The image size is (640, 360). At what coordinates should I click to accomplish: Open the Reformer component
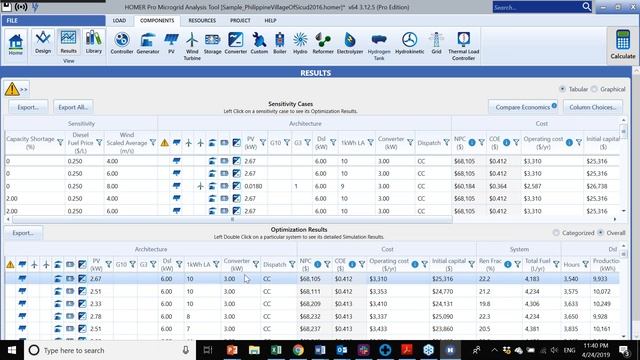(323, 43)
